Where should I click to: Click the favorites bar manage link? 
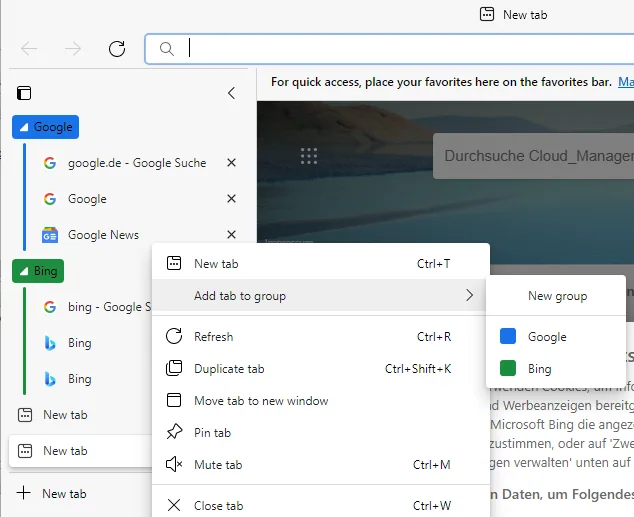pos(626,82)
